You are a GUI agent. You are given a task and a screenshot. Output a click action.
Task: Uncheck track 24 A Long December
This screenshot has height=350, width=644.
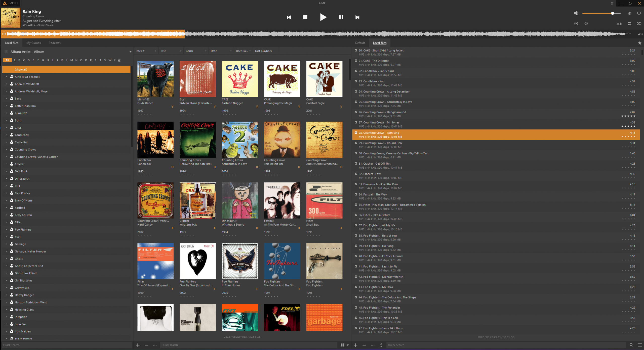(356, 92)
